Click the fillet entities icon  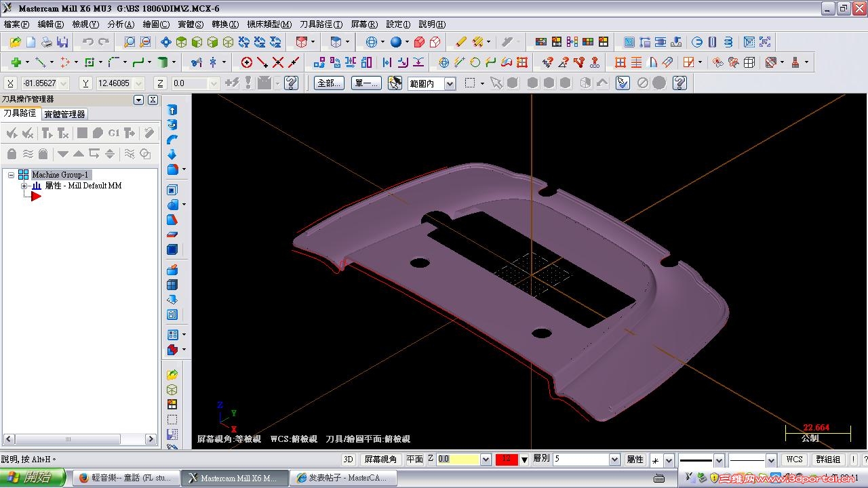(114, 62)
